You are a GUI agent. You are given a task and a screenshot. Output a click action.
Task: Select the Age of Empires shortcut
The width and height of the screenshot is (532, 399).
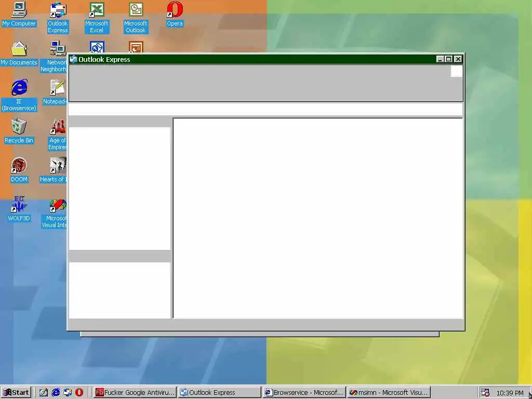point(57,135)
